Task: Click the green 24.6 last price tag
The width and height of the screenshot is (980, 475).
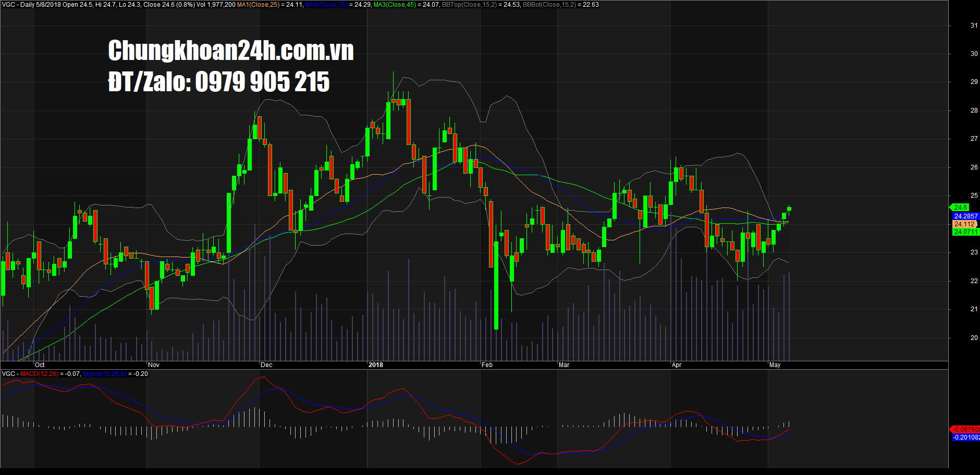Action: click(960, 208)
